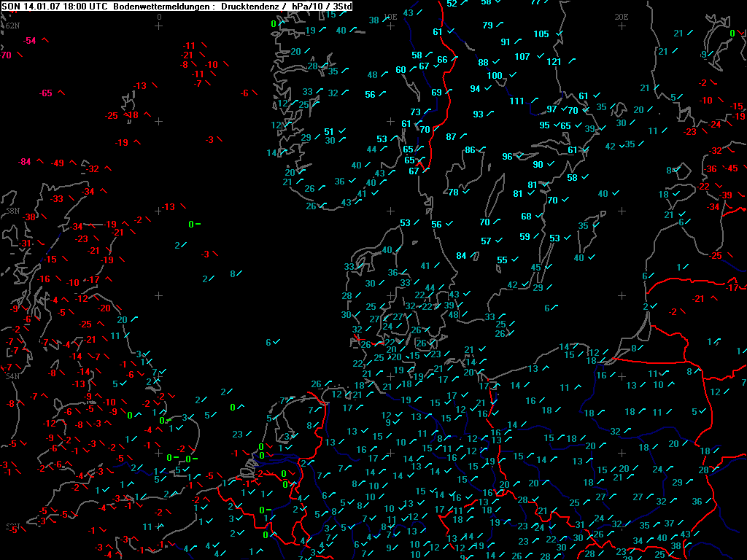Select the station value 121
Screen dimensions: 747x560
pyautogui.click(x=554, y=62)
